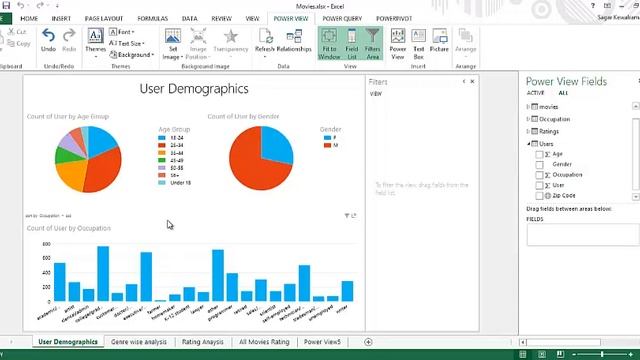Open the Font dropdown in Themes
The image size is (640, 360).
(x=122, y=32)
